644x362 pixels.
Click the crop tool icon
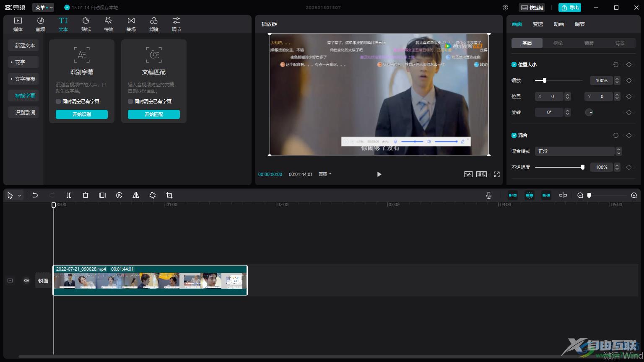point(169,195)
